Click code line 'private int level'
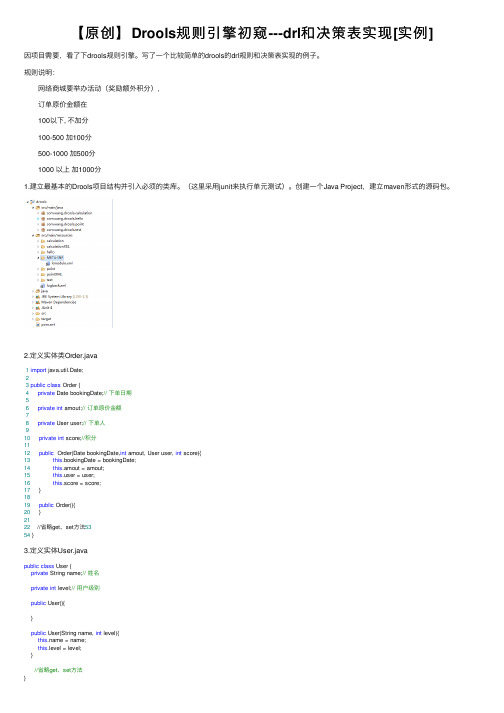 65,588
